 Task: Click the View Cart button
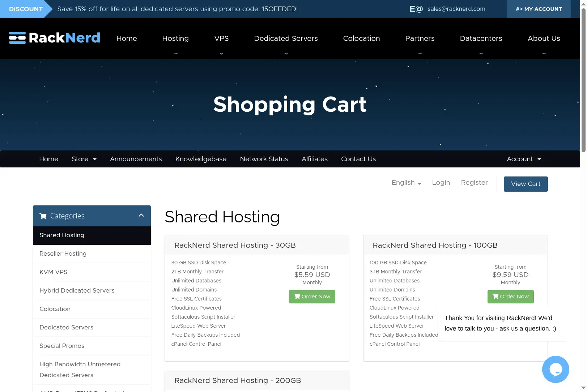pyautogui.click(x=526, y=184)
